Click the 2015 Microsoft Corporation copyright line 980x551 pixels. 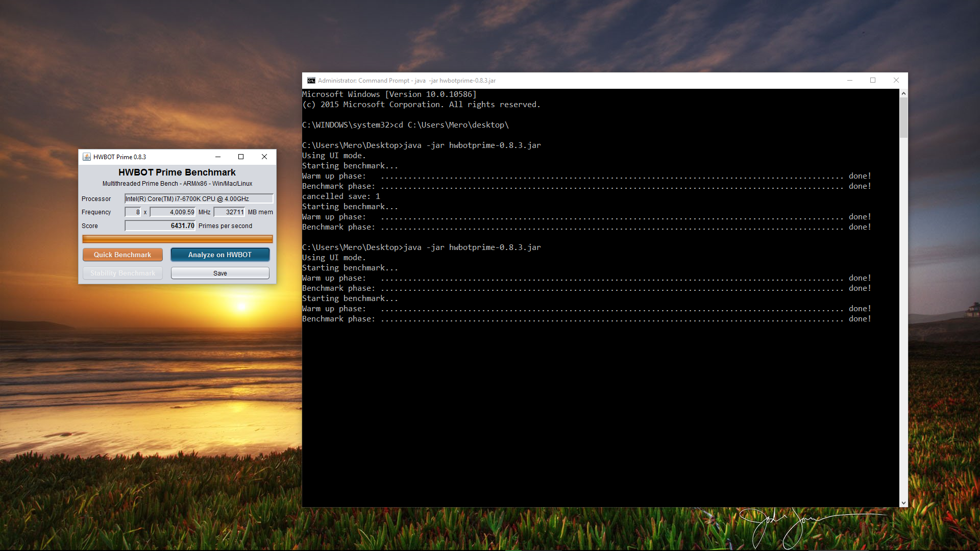421,105
